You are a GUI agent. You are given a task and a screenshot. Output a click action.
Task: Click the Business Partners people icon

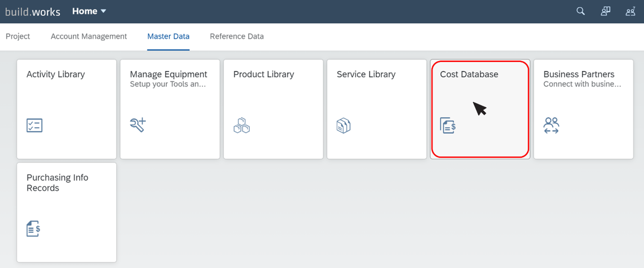coord(551,125)
